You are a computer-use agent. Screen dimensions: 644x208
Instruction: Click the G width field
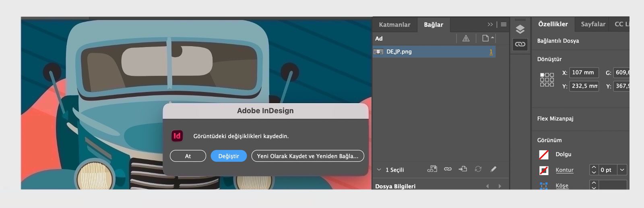click(x=621, y=73)
